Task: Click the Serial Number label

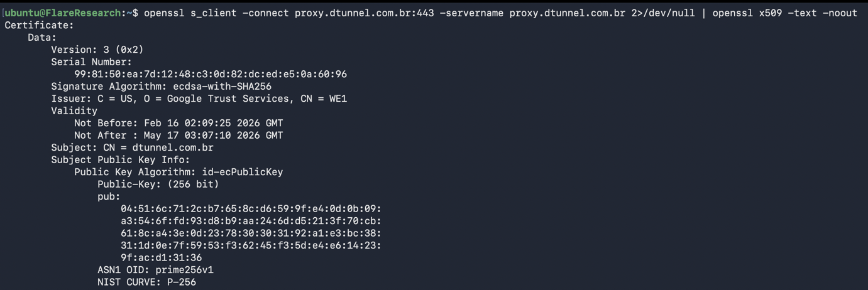Action: [x=92, y=62]
